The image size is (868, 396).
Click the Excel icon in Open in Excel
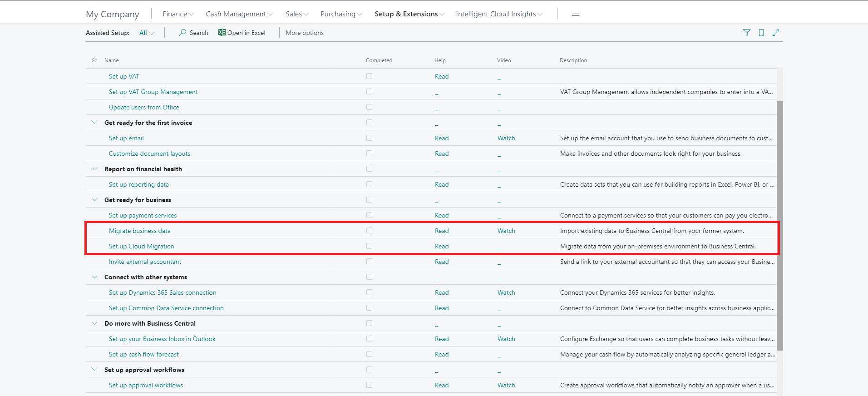click(x=222, y=32)
